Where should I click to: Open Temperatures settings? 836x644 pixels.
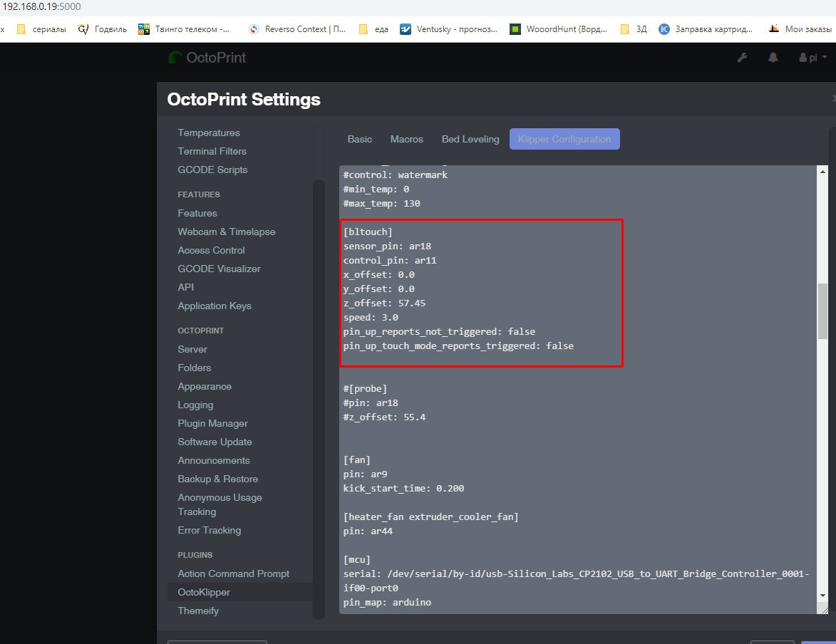pyautogui.click(x=209, y=133)
